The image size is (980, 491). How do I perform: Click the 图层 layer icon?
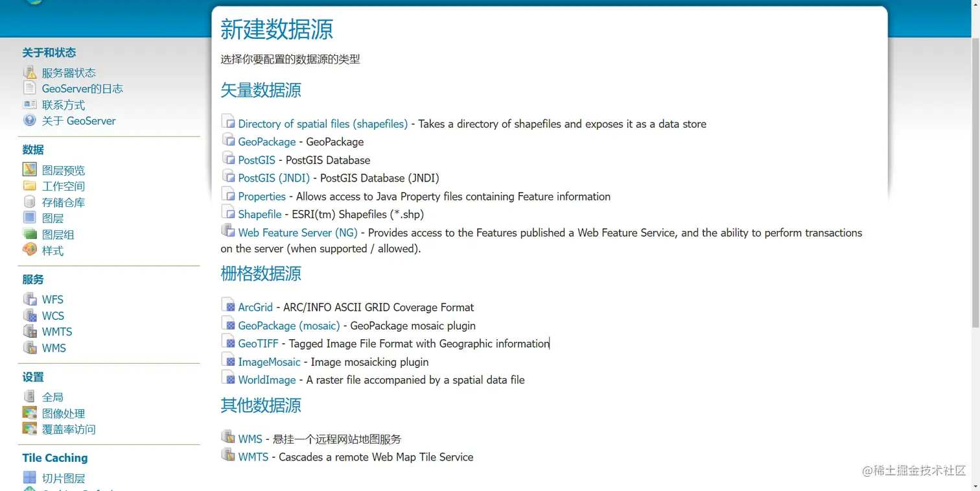tap(30, 218)
